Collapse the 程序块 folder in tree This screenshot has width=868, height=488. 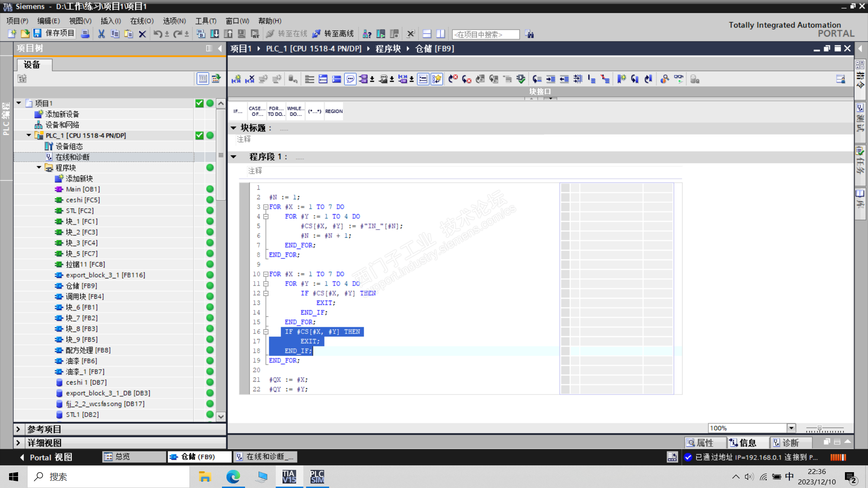point(39,168)
